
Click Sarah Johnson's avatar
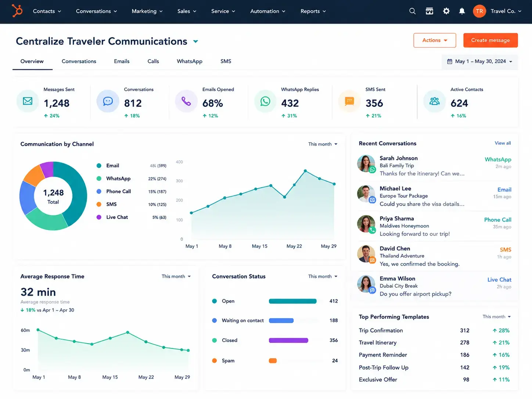(366, 163)
